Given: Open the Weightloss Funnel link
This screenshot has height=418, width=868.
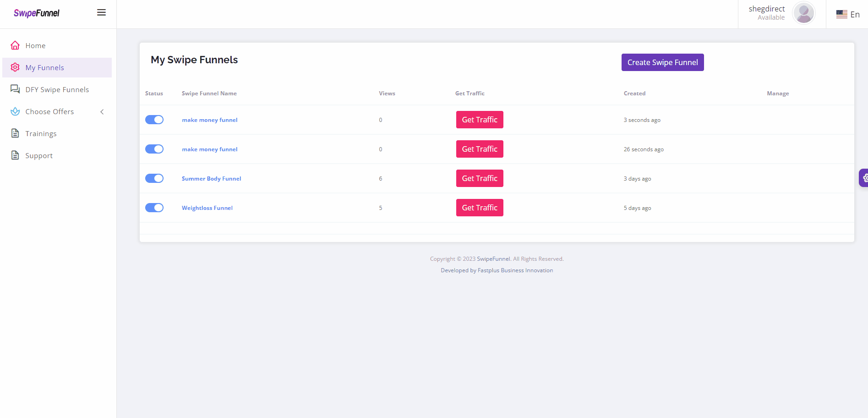Looking at the screenshot, I should 207,208.
